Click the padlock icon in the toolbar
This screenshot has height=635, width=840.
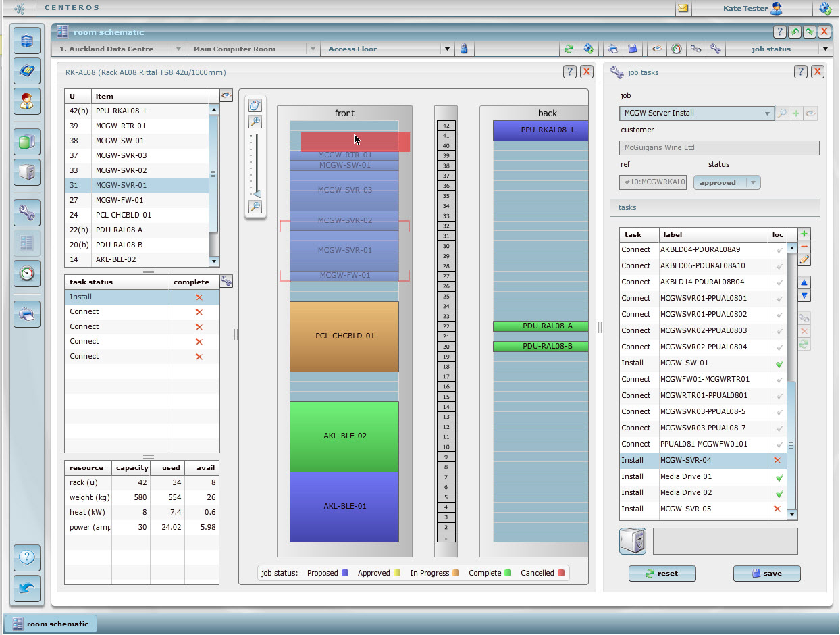(464, 49)
